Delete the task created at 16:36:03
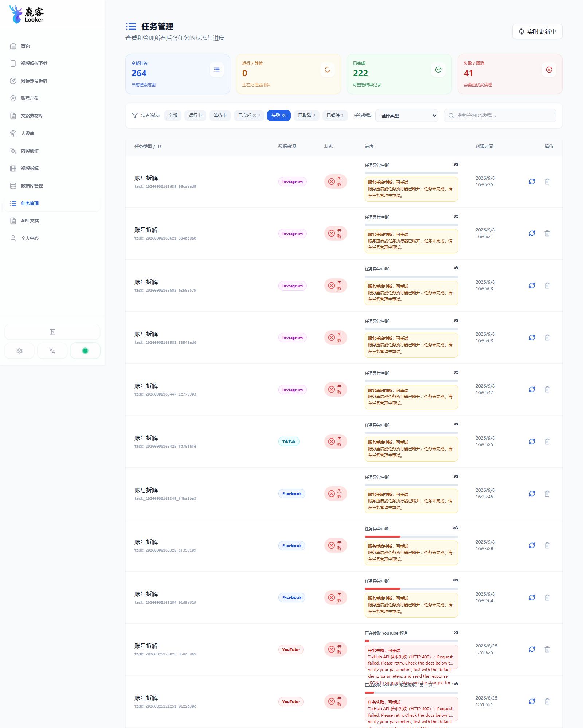Viewport: 583px width, 728px height. click(547, 285)
